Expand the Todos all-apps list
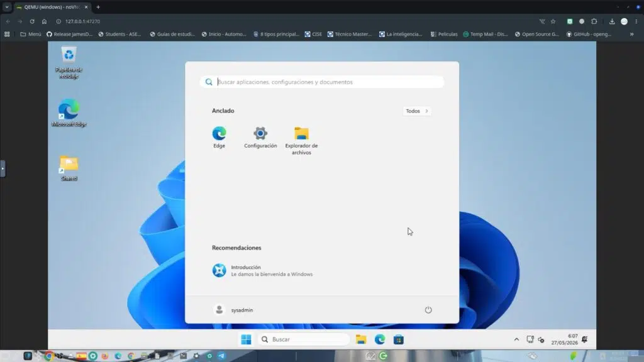The image size is (644, 362). pyautogui.click(x=416, y=111)
